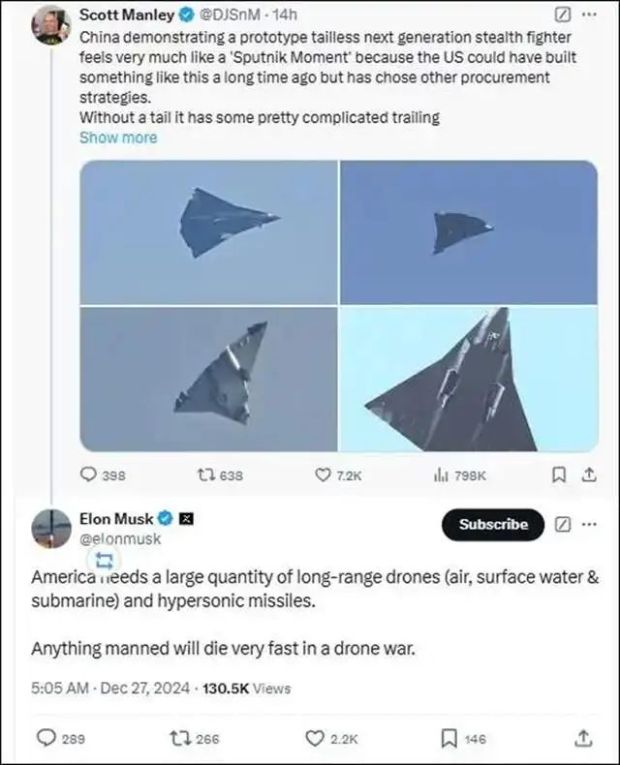Viewport: 620px width, 765px height.
Task: Expand the post with Show more
Action: point(118,138)
